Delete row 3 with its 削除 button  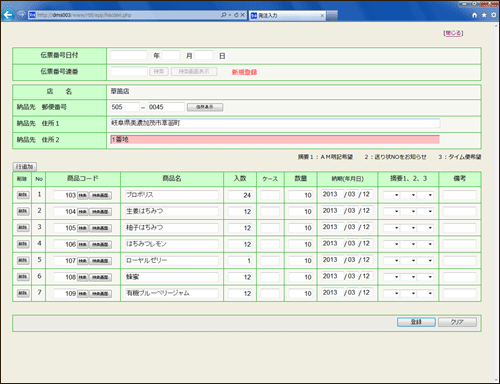(23, 228)
